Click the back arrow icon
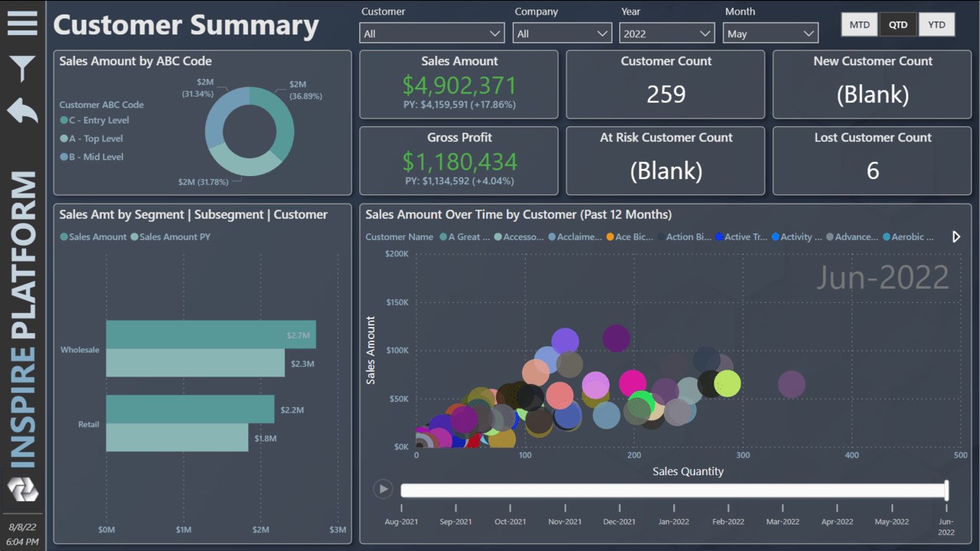The height and width of the screenshot is (551, 980). pos(22,111)
